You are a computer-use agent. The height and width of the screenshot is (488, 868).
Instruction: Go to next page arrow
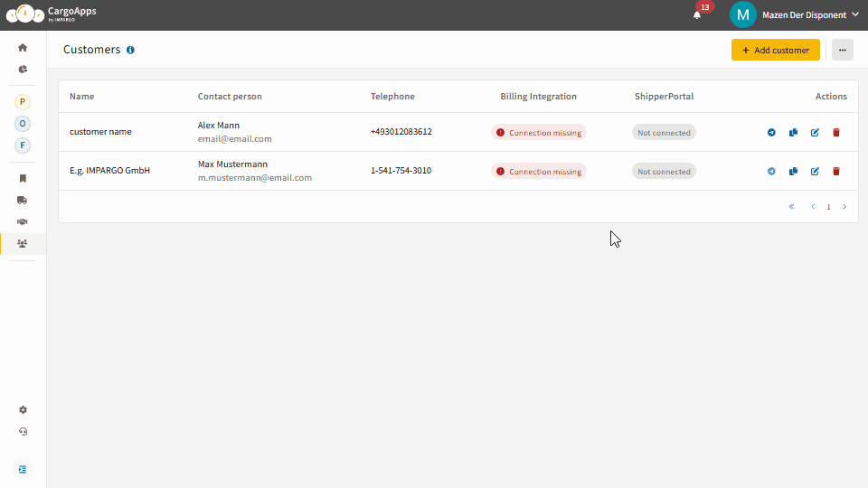click(844, 206)
